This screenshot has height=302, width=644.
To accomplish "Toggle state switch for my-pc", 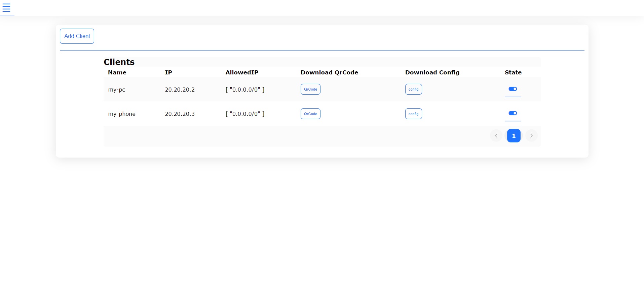I will [513, 89].
